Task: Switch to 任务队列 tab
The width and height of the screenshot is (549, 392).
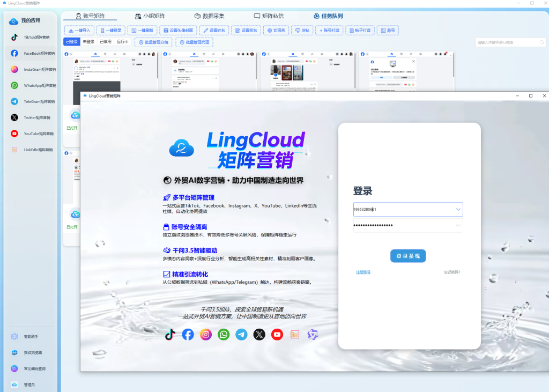Action: click(x=328, y=16)
